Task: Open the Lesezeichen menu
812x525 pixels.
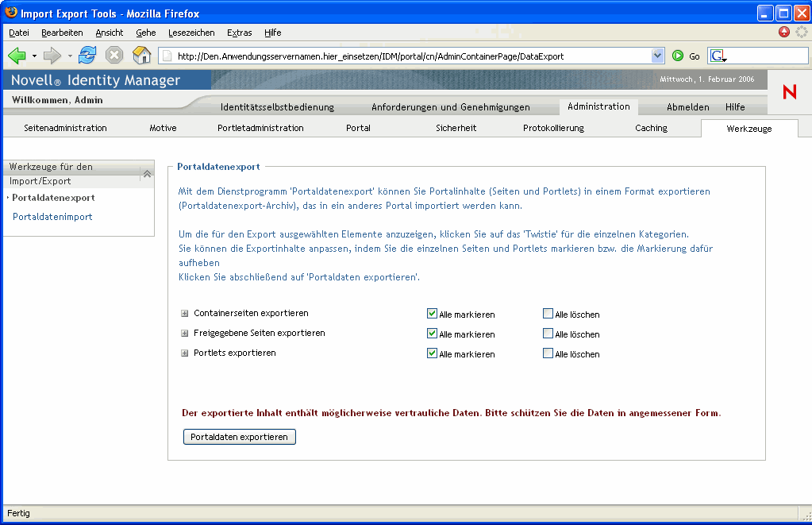Action: (x=191, y=33)
